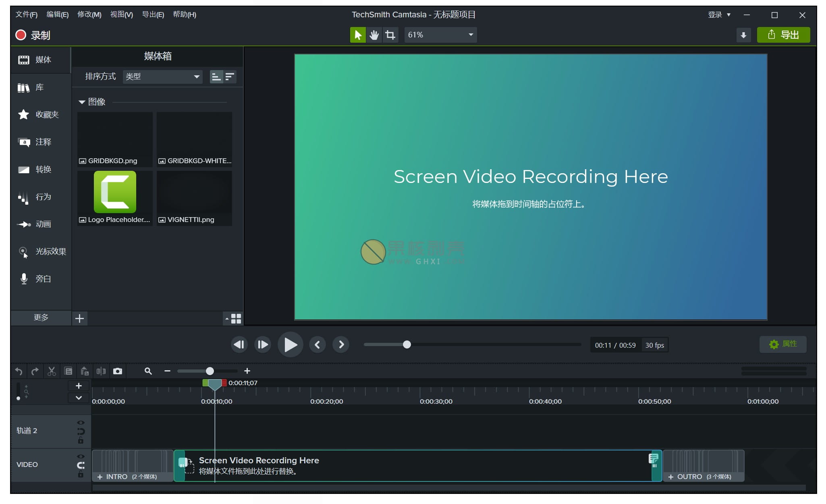Toggle the magnet on VIDEO track
This screenshot has height=504, width=826.
click(81, 466)
